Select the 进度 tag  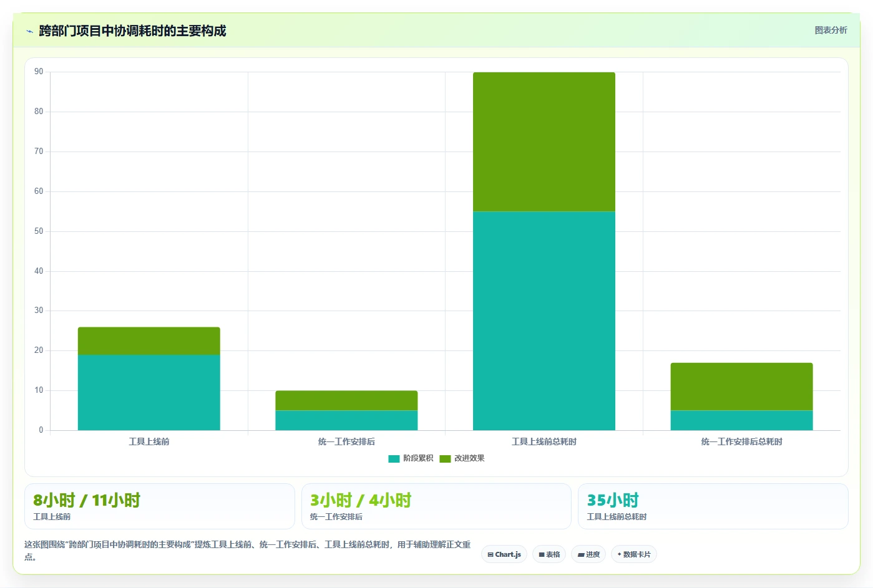click(x=588, y=554)
